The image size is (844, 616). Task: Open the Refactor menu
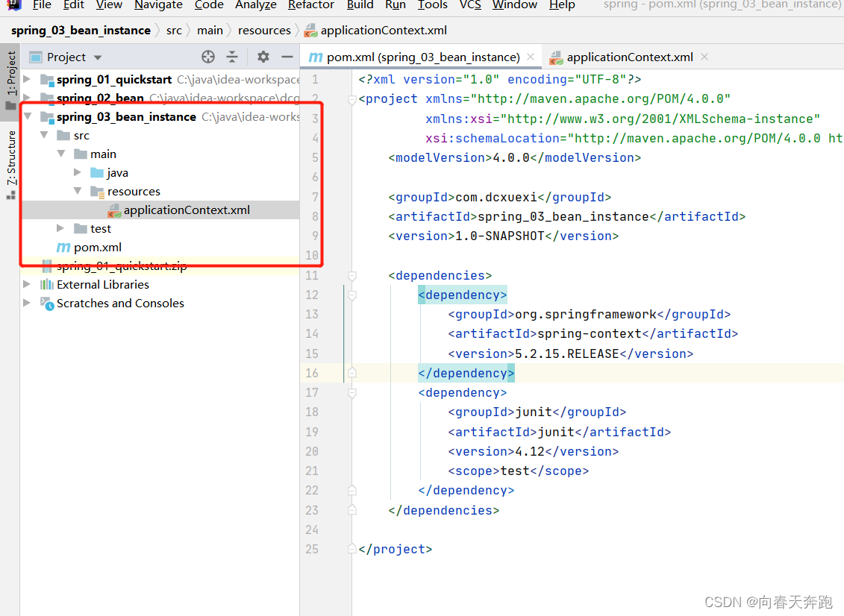click(311, 4)
